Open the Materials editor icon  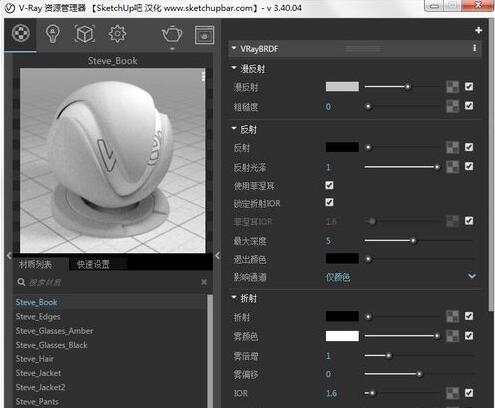pyautogui.click(x=21, y=33)
